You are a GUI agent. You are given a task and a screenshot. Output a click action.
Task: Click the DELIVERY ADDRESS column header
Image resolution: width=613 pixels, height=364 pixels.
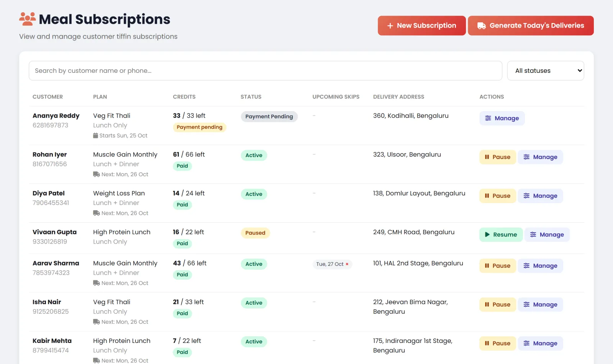[398, 97]
